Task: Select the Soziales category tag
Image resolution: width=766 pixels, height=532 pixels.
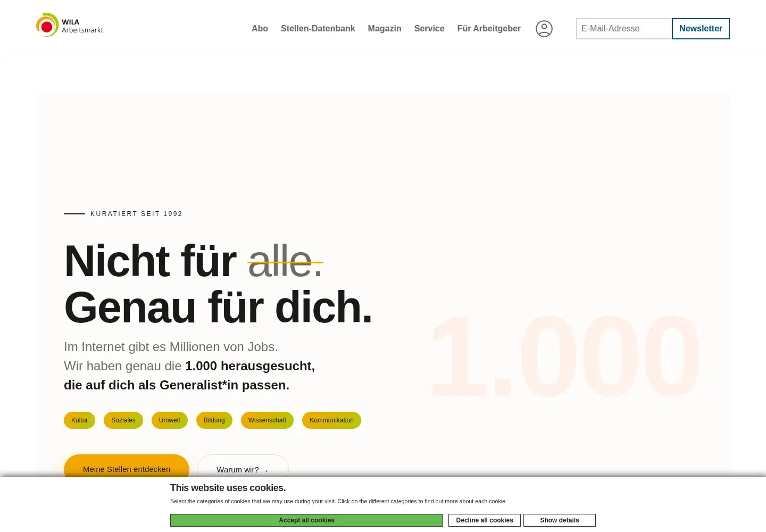Action: [x=123, y=420]
